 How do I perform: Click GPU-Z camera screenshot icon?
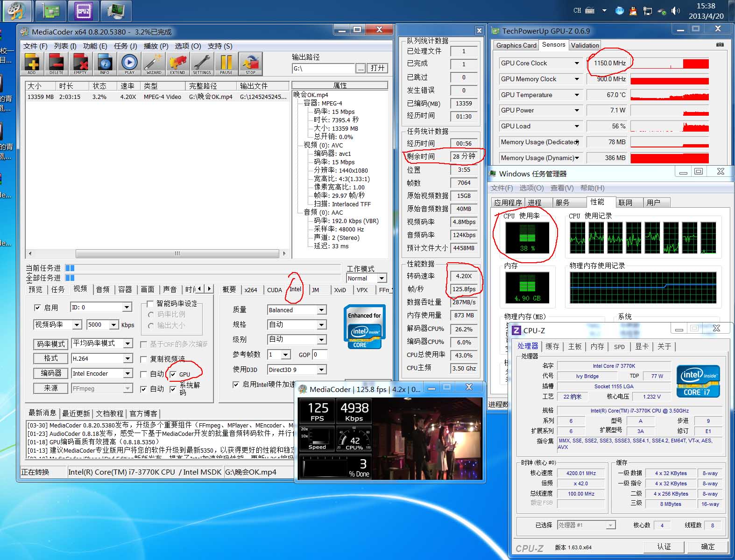[720, 45]
